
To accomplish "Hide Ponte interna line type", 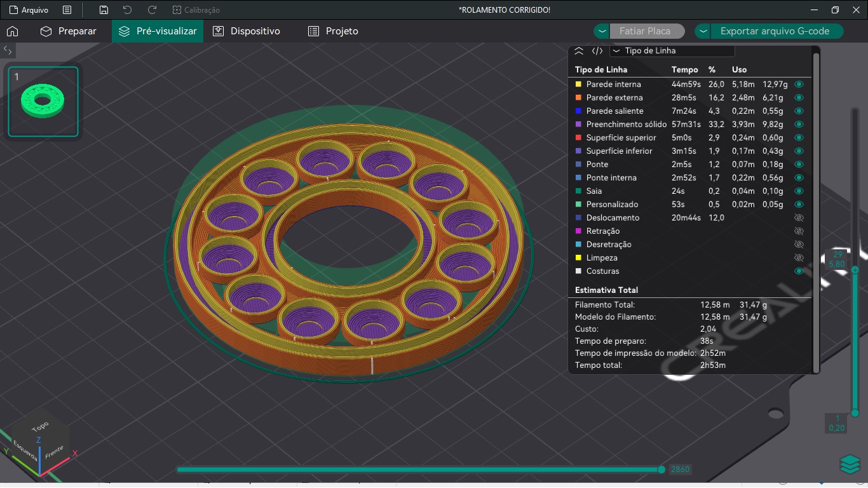I will coord(799,178).
